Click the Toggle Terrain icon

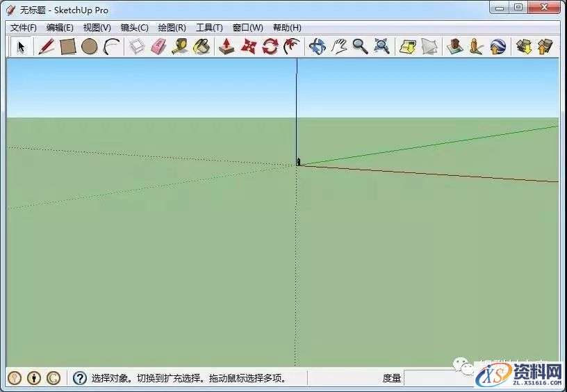(429, 47)
